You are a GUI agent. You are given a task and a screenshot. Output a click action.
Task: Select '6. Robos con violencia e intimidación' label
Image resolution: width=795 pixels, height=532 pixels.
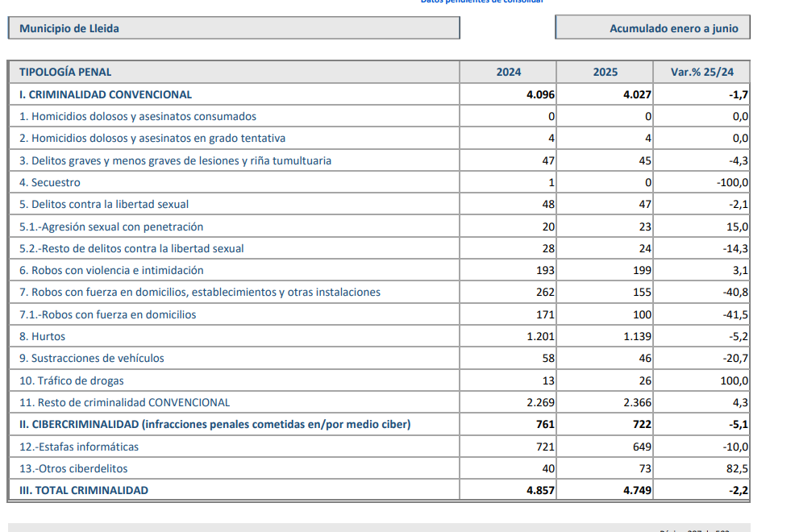111,270
